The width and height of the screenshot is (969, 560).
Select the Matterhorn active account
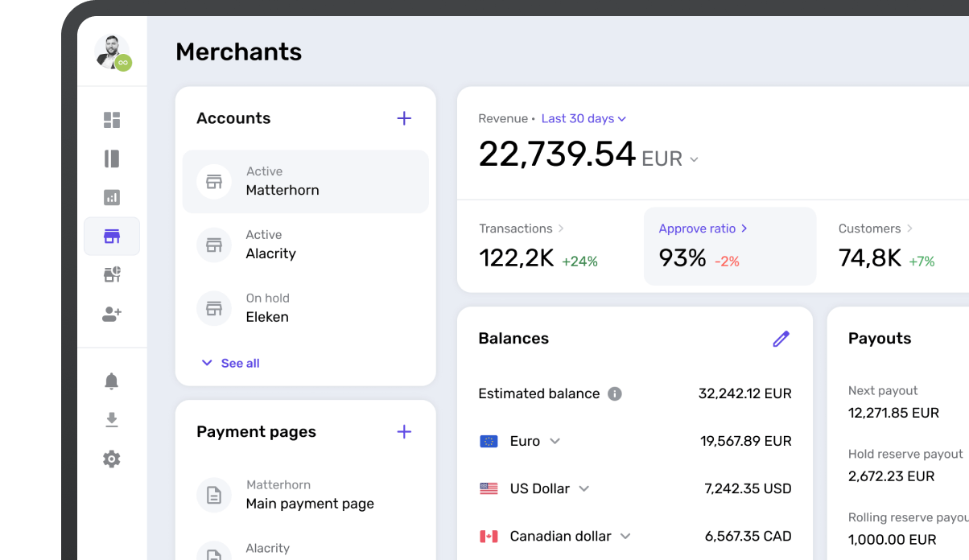pyautogui.click(x=306, y=181)
